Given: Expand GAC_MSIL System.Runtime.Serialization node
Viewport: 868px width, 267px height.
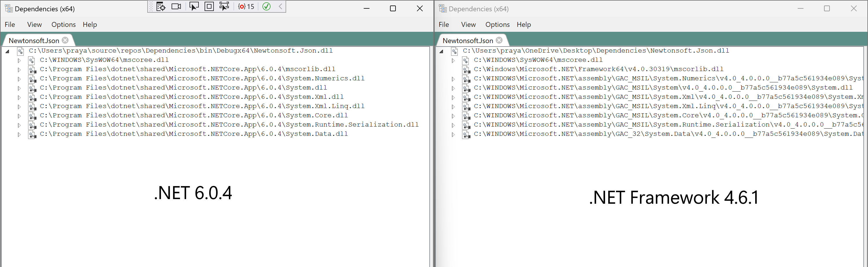Looking at the screenshot, I should [x=453, y=126].
